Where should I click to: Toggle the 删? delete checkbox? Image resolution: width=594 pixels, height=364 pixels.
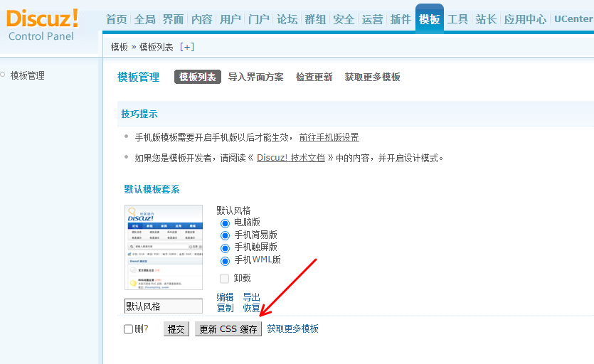tap(129, 329)
